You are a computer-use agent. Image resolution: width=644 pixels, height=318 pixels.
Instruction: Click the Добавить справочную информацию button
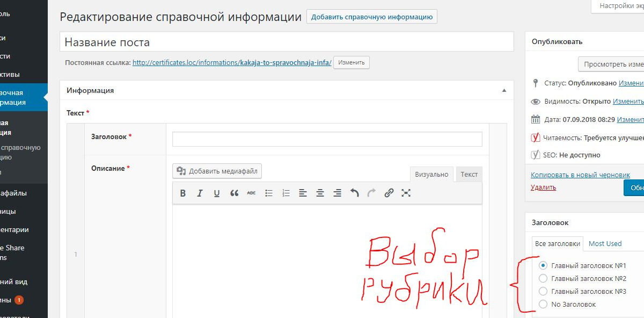tap(372, 17)
